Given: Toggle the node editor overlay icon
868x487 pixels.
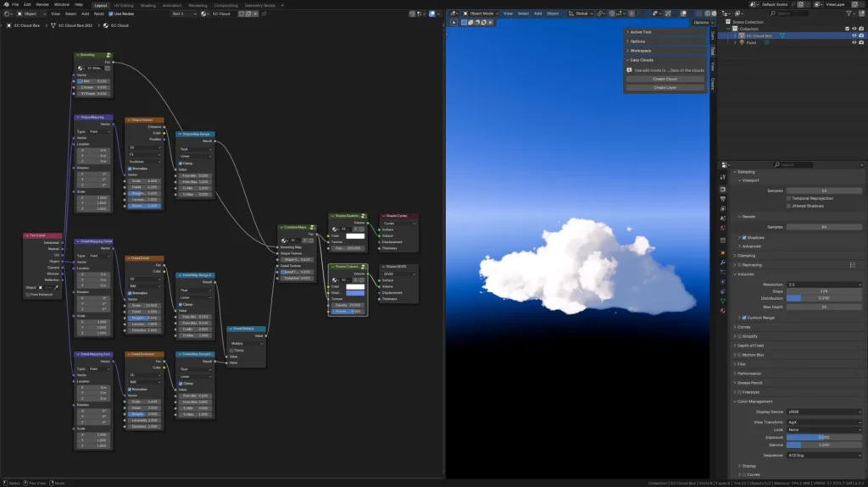Looking at the screenshot, I should click(x=432, y=14).
